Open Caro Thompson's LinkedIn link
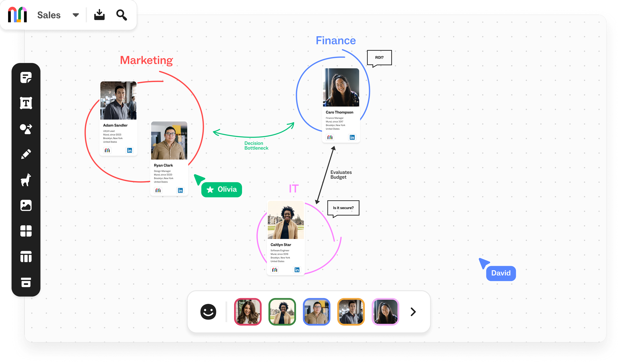Viewport: 621px width, 364px height. coord(352,137)
